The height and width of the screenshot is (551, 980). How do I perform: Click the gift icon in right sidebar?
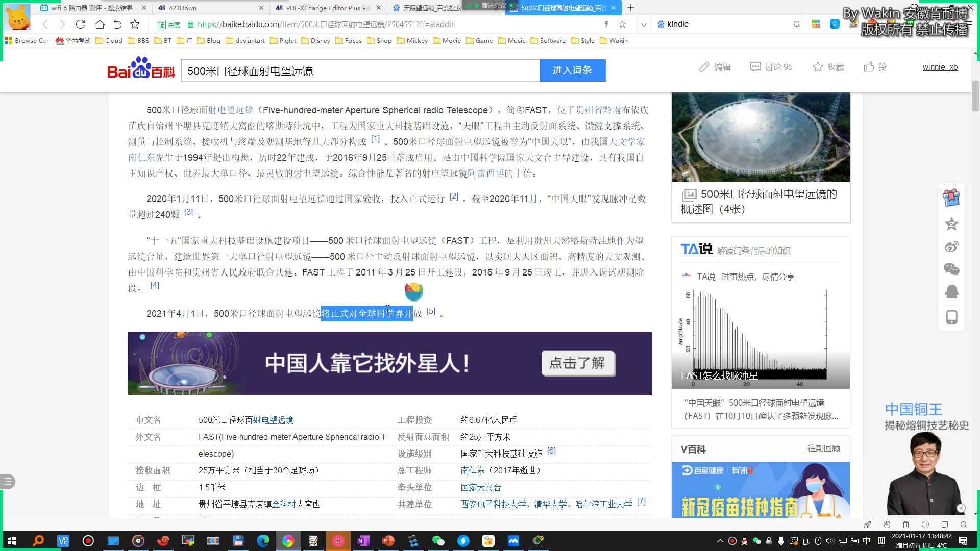click(x=951, y=197)
